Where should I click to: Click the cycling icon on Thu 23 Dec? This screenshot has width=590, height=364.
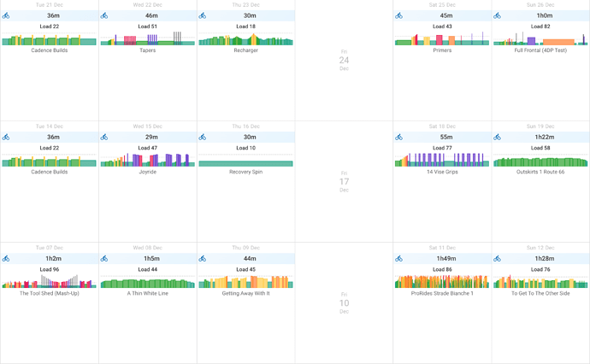[203, 15]
